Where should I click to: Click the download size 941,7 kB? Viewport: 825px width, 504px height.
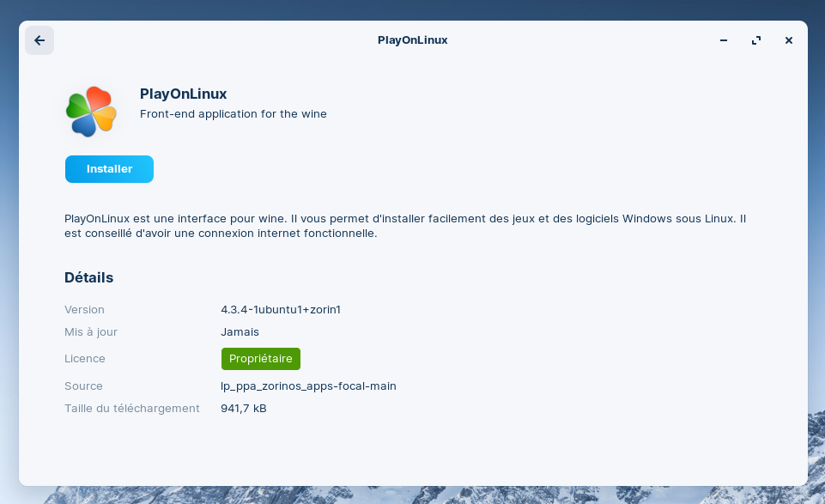[x=244, y=408]
